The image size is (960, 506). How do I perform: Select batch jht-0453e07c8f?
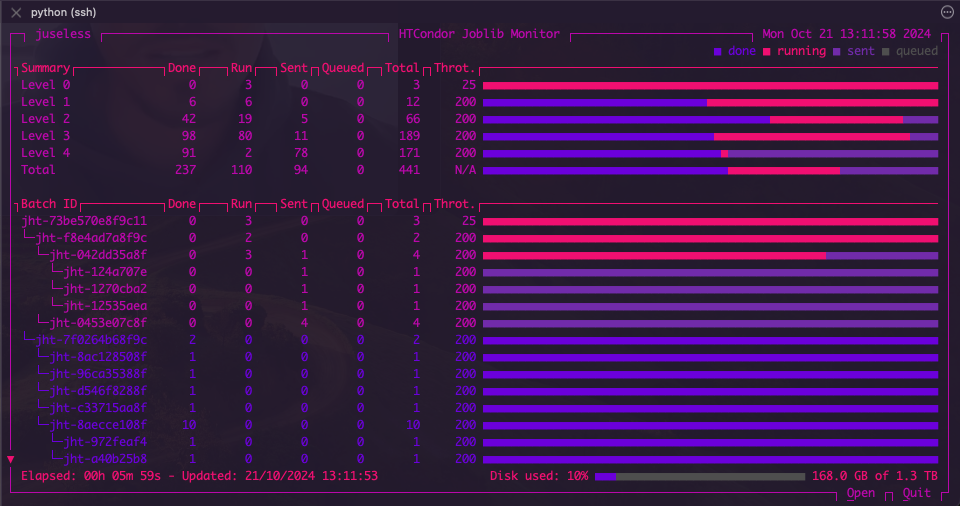[98, 323]
